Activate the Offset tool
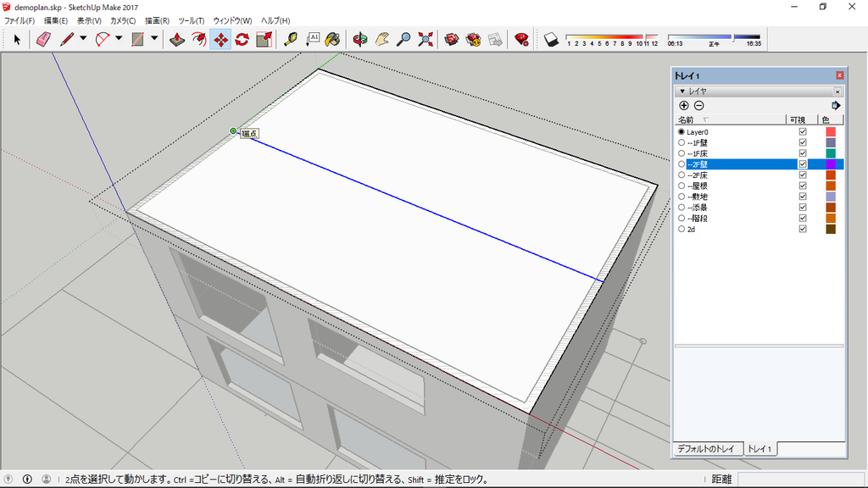This screenshot has height=488, width=868. coord(198,39)
